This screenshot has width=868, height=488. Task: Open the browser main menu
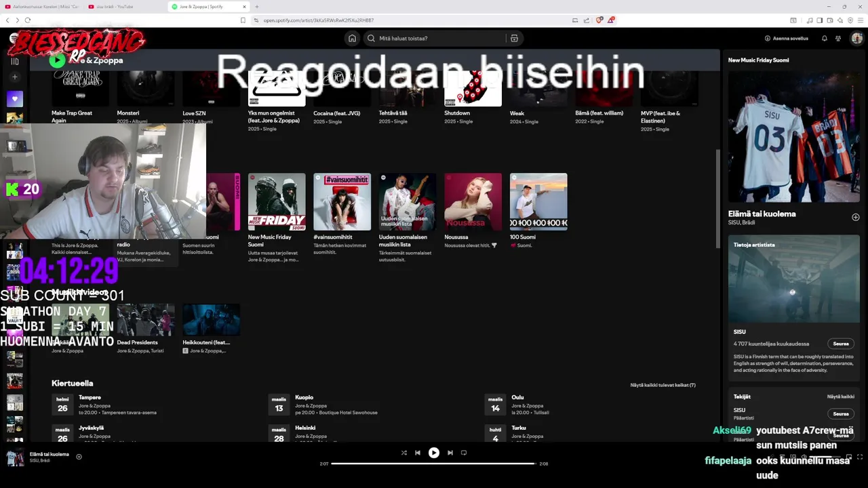click(861, 20)
